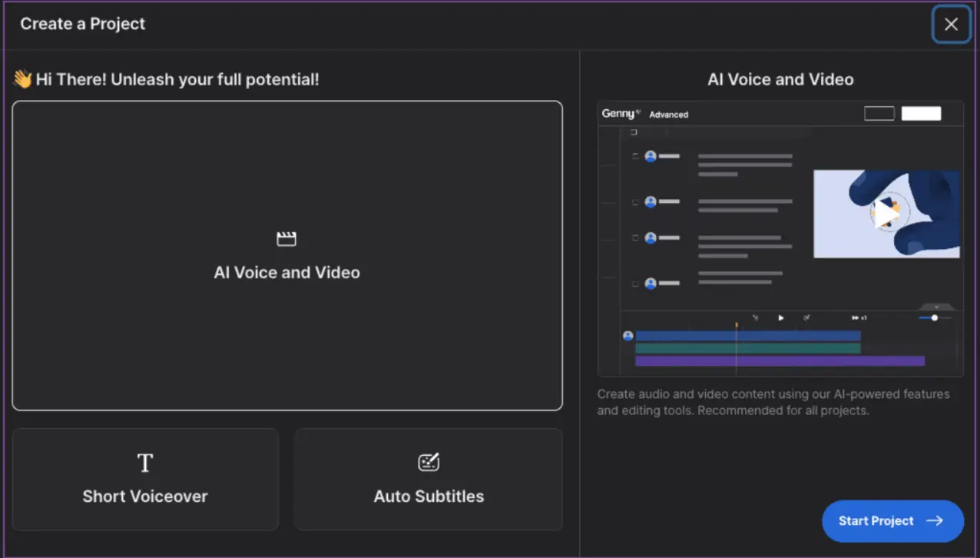Viewport: 980px width, 558px height.
Task: Collapse the timeline using the chevron tab
Action: click(x=936, y=307)
